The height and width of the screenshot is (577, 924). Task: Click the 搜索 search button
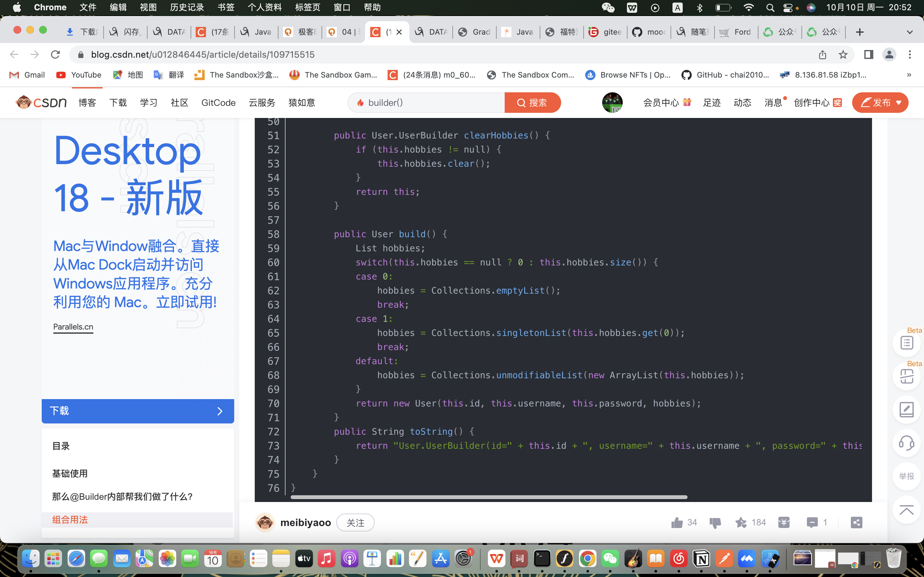(532, 103)
